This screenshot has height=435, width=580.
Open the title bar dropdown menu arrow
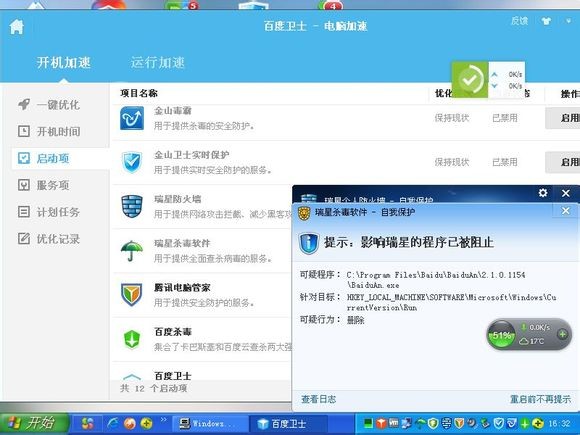(569, 21)
